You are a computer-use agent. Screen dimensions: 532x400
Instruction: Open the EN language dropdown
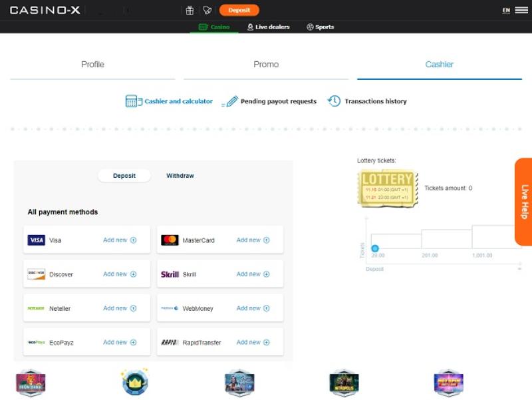(x=506, y=10)
